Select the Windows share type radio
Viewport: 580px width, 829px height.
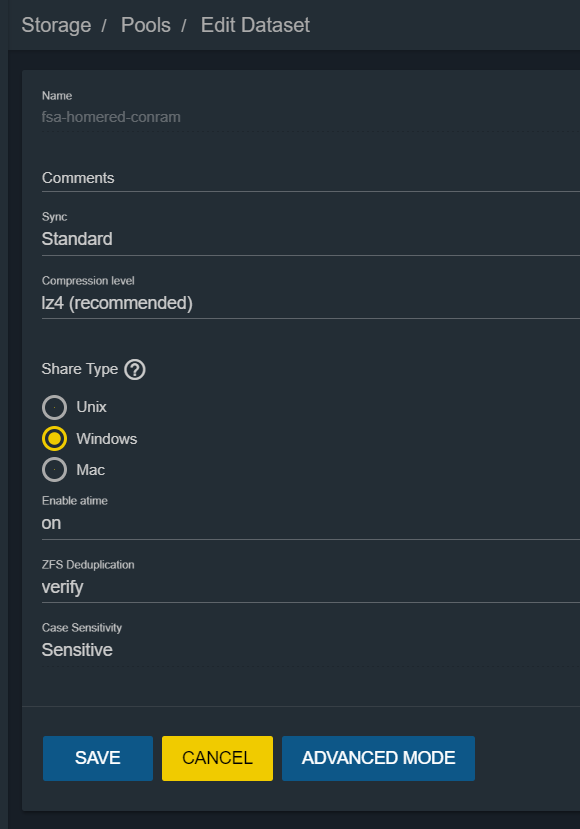[54, 439]
